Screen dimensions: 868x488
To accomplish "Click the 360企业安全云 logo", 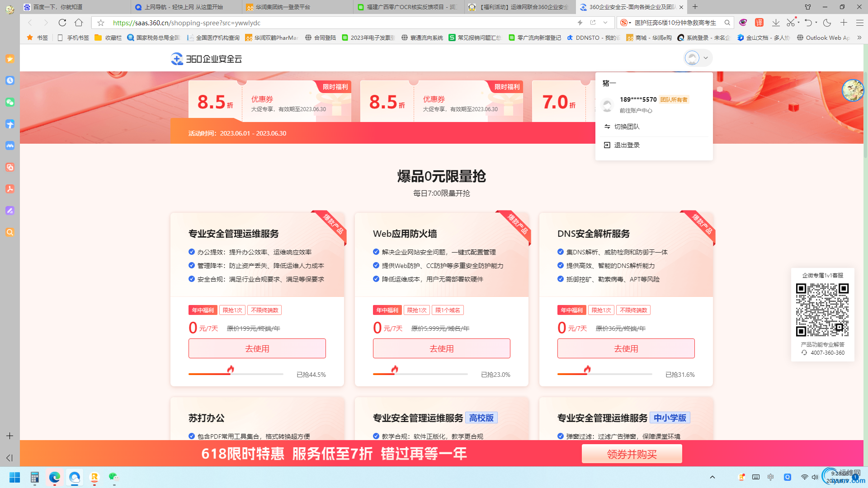I will [206, 59].
